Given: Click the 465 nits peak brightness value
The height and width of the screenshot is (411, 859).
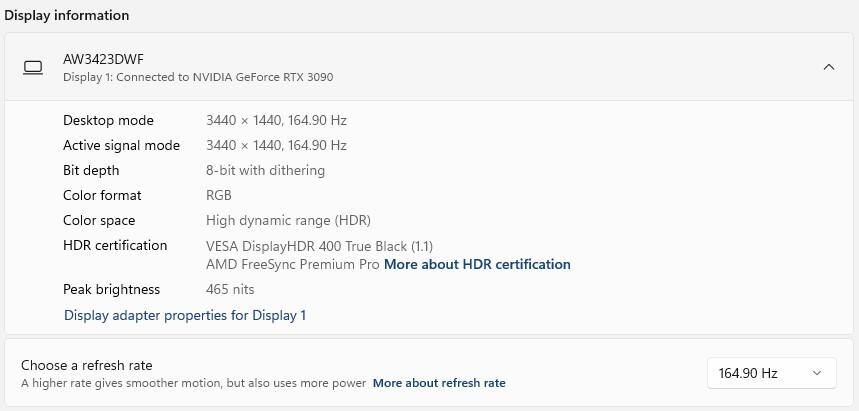Looking at the screenshot, I should 230,289.
